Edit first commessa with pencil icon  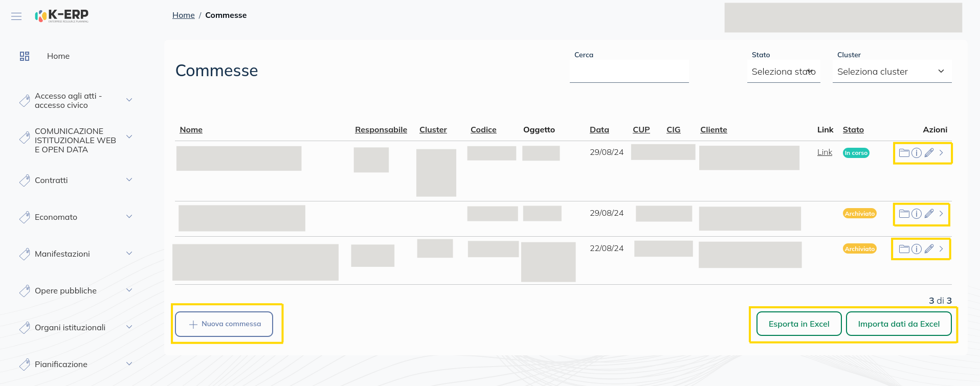point(929,152)
